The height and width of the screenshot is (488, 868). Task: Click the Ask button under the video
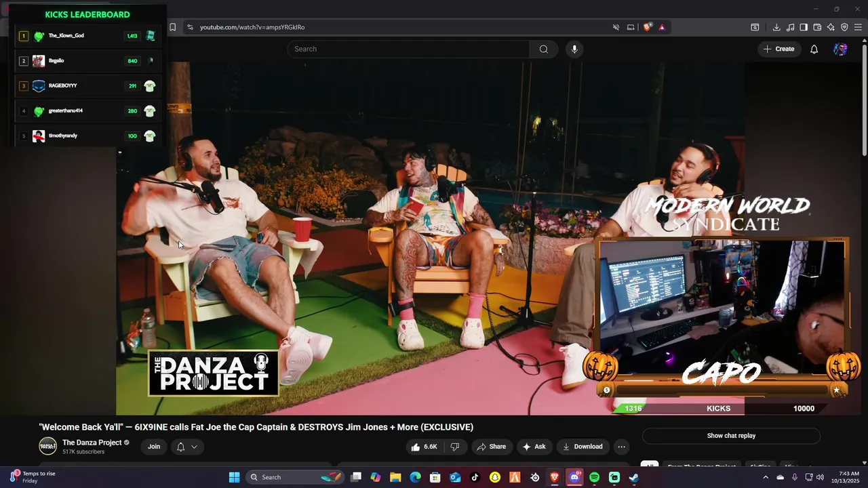tap(534, 447)
